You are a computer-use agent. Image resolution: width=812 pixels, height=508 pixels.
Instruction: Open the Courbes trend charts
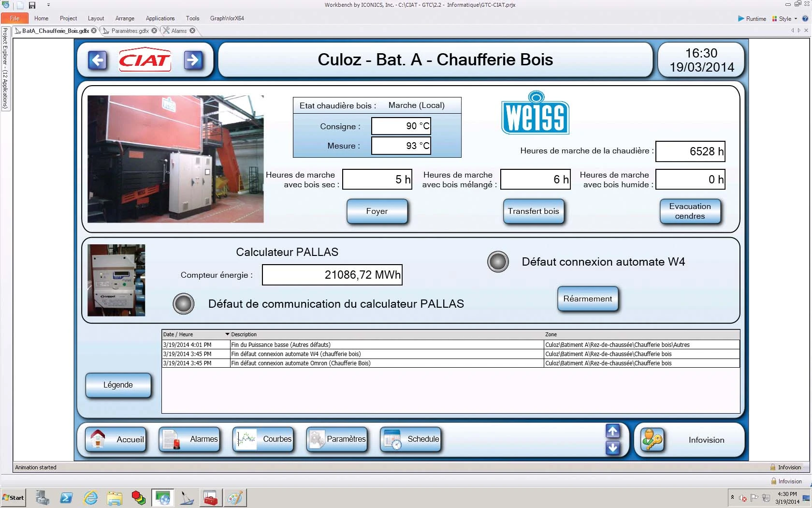click(x=263, y=439)
